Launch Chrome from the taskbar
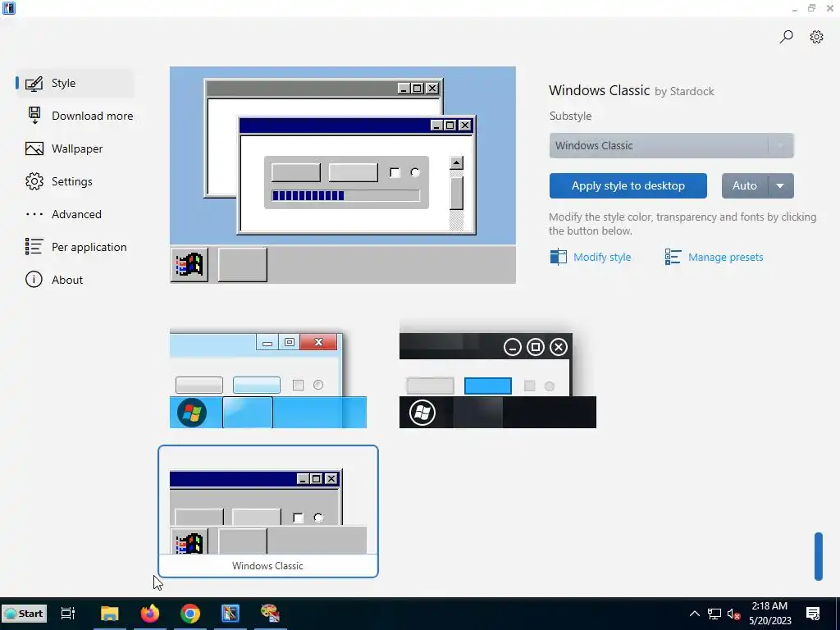This screenshot has height=630, width=840. [190, 614]
